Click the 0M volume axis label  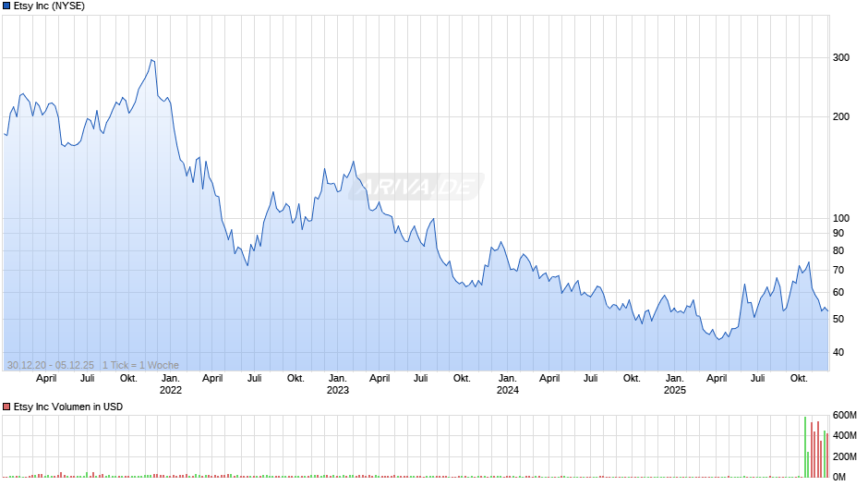[839, 477]
